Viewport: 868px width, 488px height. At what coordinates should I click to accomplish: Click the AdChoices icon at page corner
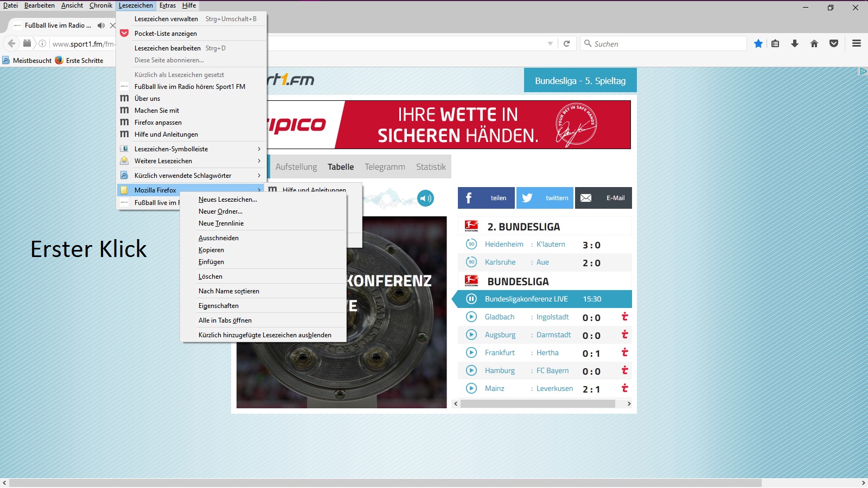(x=863, y=71)
